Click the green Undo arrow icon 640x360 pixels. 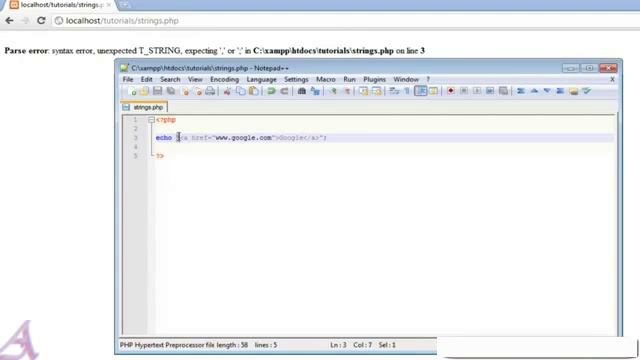click(x=271, y=91)
